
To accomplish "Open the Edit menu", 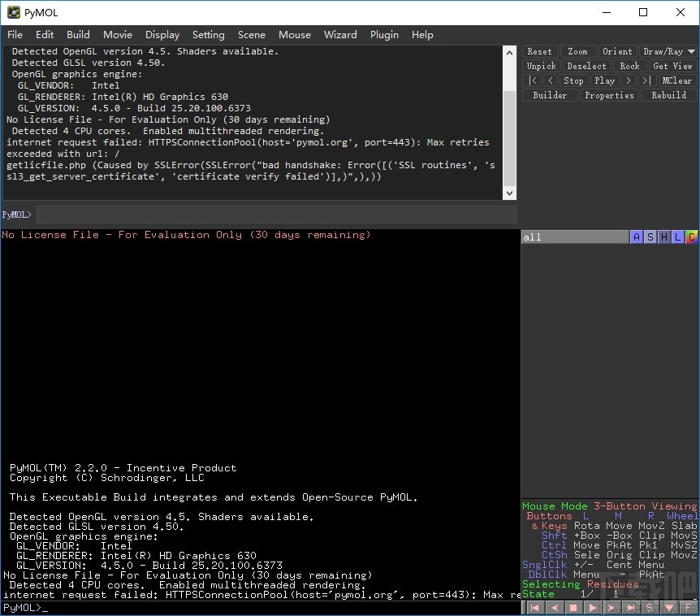I will coord(45,34).
